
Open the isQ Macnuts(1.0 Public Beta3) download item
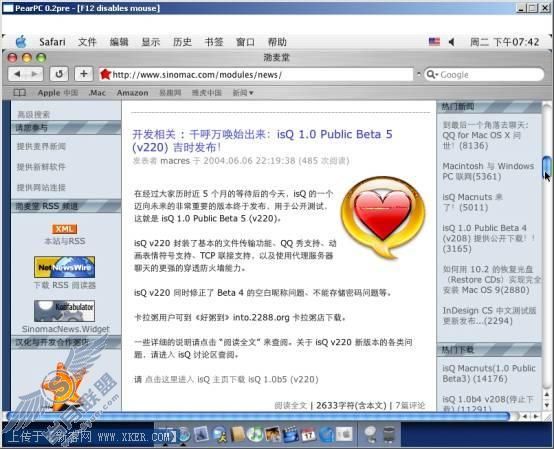[x=489, y=373]
